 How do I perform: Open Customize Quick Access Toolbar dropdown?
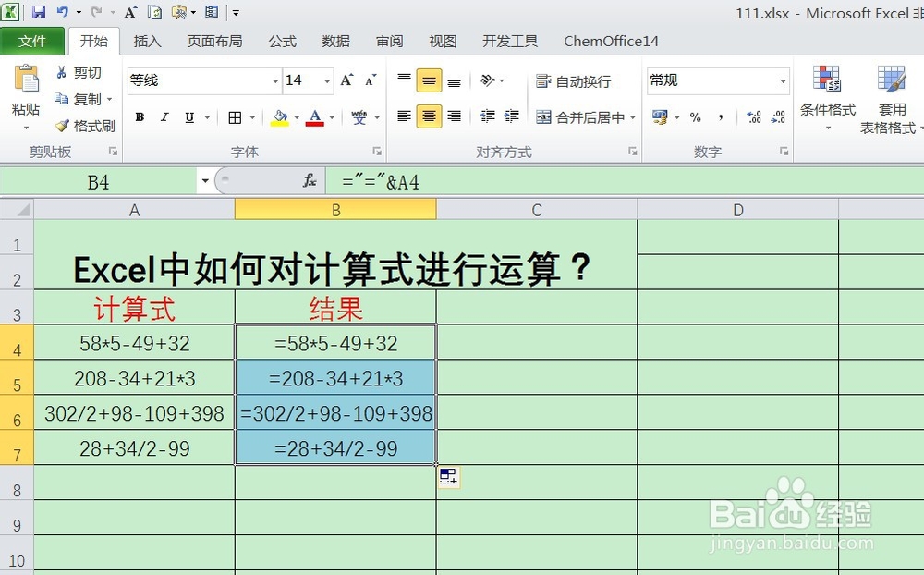pyautogui.click(x=236, y=12)
